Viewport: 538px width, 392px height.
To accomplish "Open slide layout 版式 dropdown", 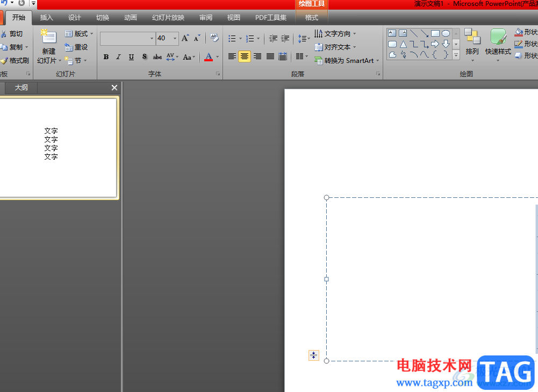I will click(x=79, y=34).
